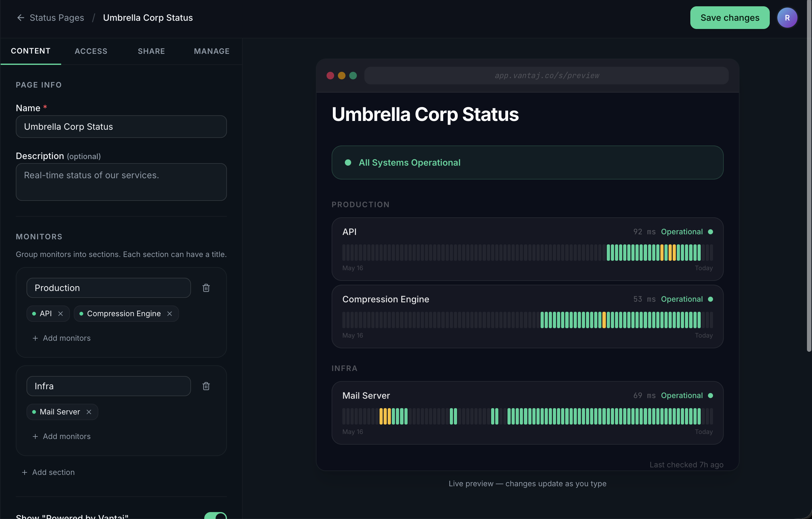812x519 pixels.
Task: Click the Mail Server Operational status label
Action: point(682,396)
